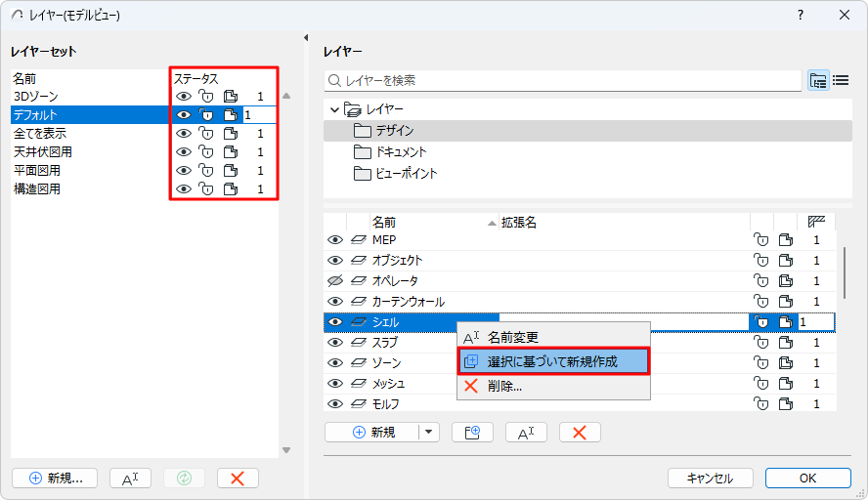Toggle visibility eye for デフォルト layer set
Image resolution: width=868 pixels, height=500 pixels.
coord(183,115)
